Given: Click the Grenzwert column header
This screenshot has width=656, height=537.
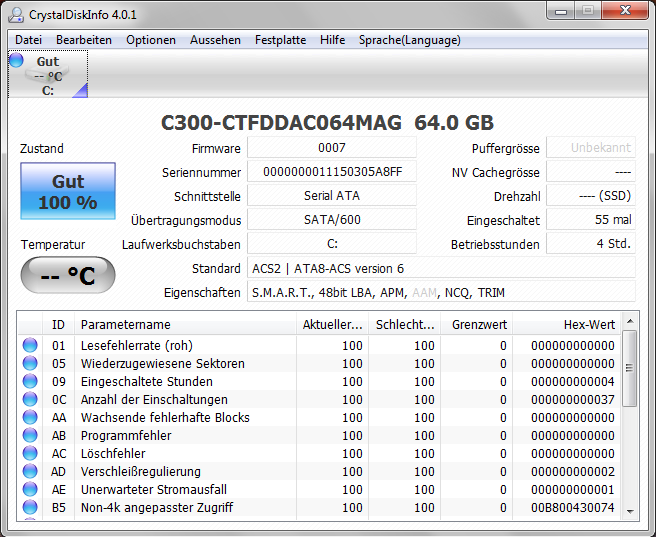Looking at the screenshot, I should [477, 325].
